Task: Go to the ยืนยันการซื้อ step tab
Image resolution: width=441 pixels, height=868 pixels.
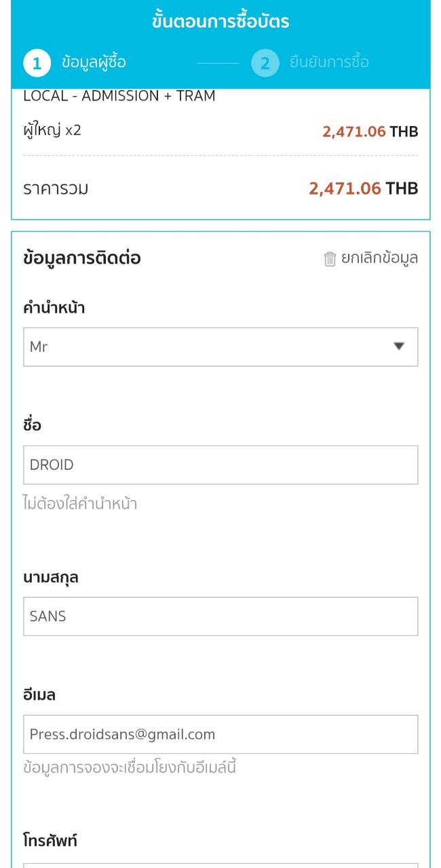Action: (329, 62)
